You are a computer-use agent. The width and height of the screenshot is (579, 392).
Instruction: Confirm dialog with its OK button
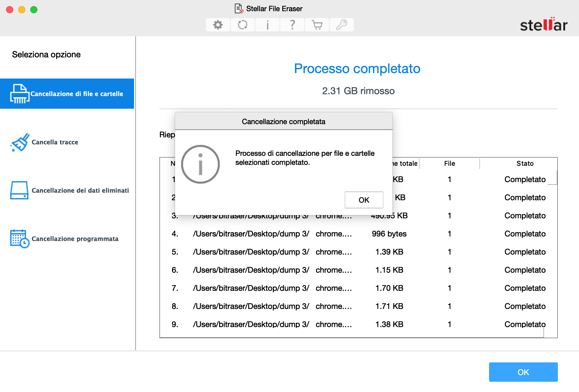pyautogui.click(x=364, y=200)
